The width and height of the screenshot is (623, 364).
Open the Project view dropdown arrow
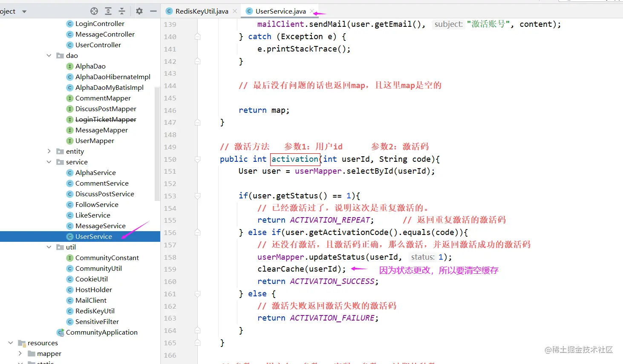(24, 11)
